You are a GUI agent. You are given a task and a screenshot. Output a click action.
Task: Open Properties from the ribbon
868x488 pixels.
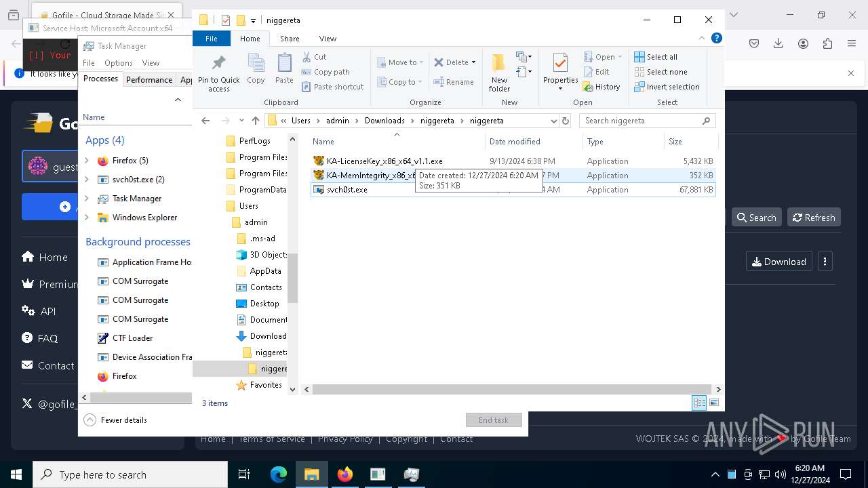pos(560,73)
